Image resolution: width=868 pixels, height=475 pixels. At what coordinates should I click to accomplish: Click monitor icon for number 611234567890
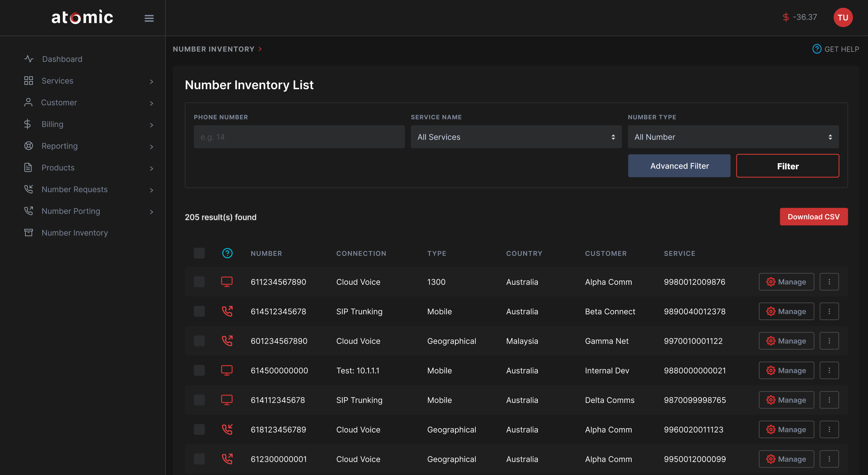[x=227, y=282]
